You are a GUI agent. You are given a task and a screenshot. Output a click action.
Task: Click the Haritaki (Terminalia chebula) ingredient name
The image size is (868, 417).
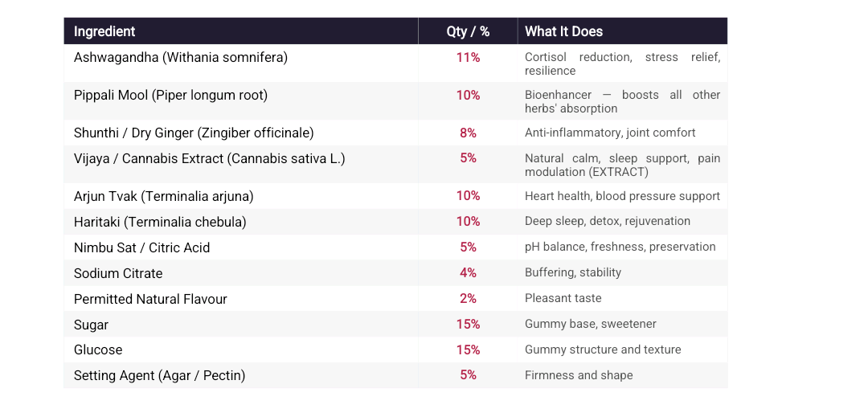[160, 222]
